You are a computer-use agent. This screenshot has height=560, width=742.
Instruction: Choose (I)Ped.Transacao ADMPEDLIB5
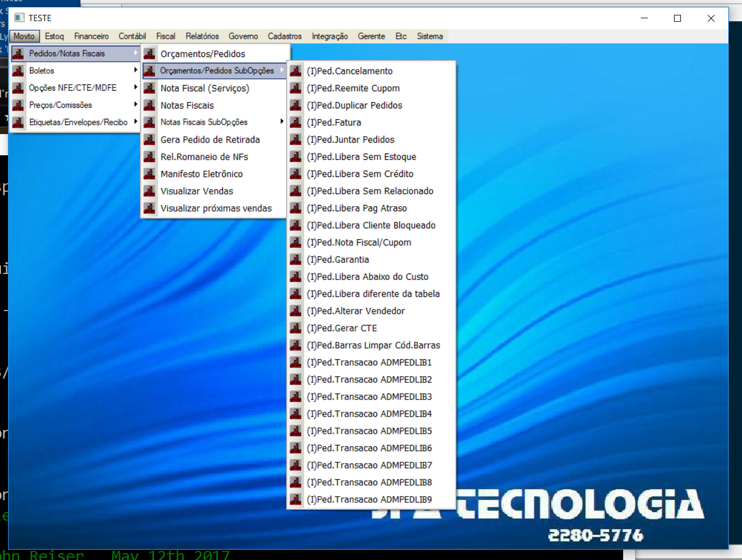click(x=369, y=430)
